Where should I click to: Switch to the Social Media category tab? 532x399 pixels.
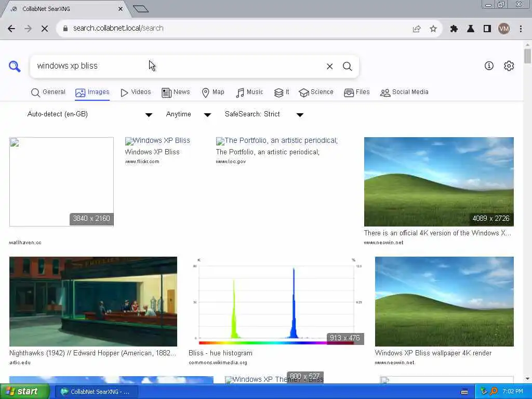pos(404,92)
